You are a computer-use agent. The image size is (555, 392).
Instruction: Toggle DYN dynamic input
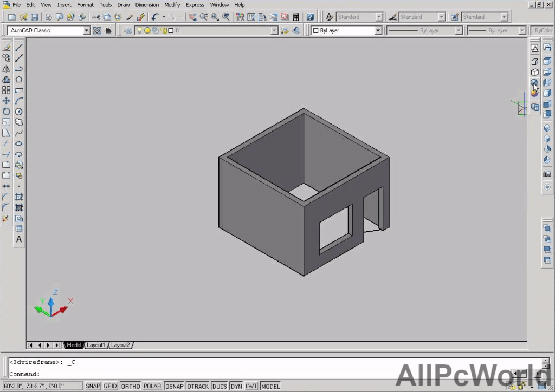(236, 386)
